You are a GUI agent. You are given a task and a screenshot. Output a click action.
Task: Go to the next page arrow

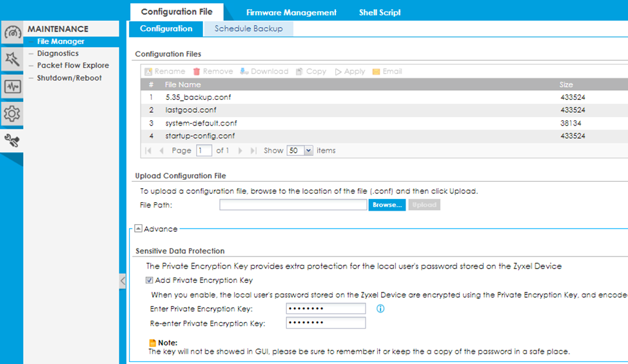tap(240, 151)
